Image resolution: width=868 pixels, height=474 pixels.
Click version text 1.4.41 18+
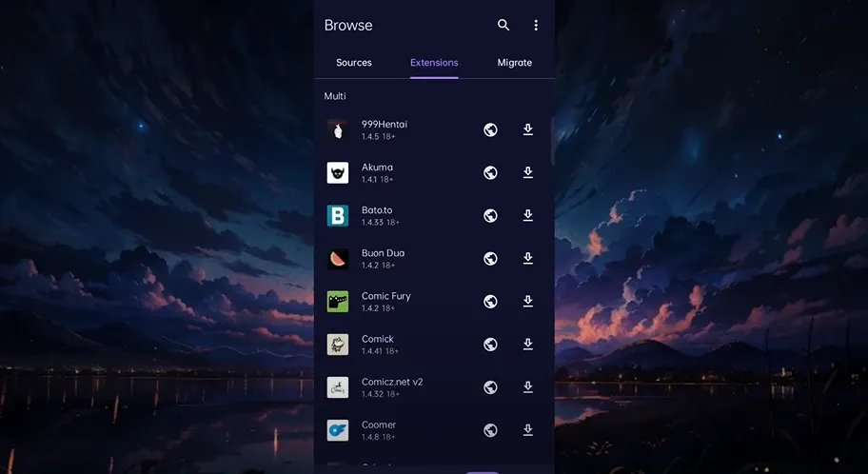(x=380, y=351)
